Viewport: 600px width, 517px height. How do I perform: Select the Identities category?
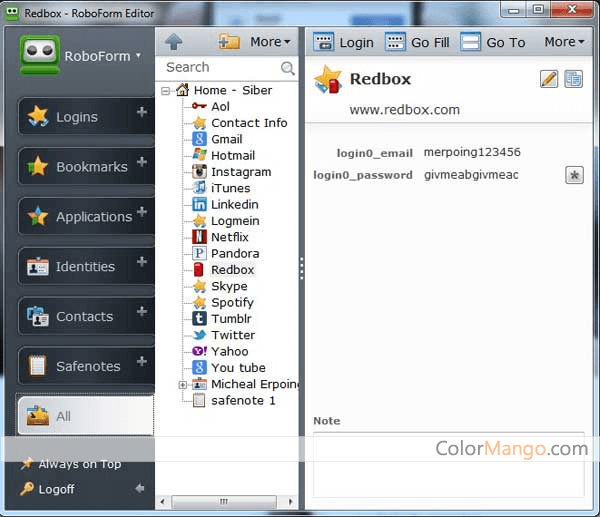86,266
